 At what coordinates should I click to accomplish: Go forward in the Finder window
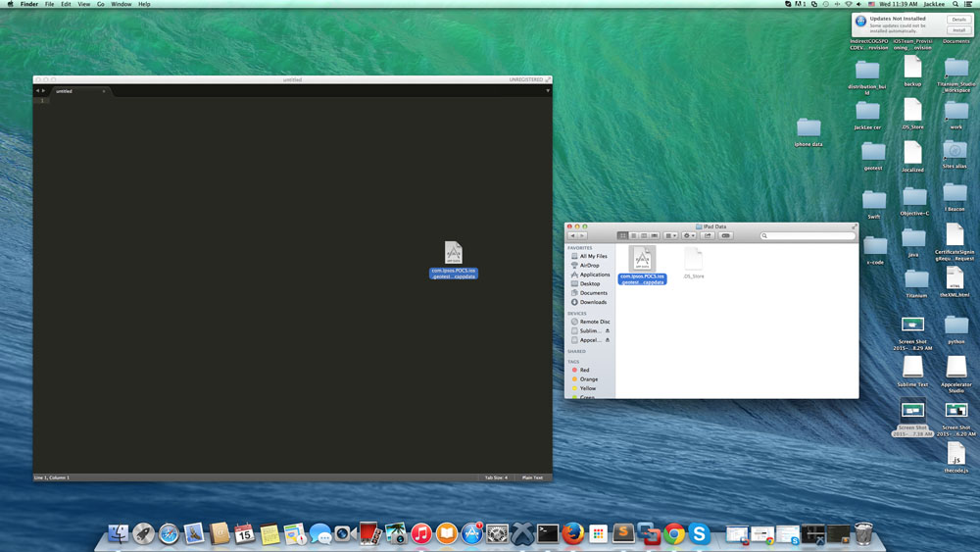coord(582,235)
